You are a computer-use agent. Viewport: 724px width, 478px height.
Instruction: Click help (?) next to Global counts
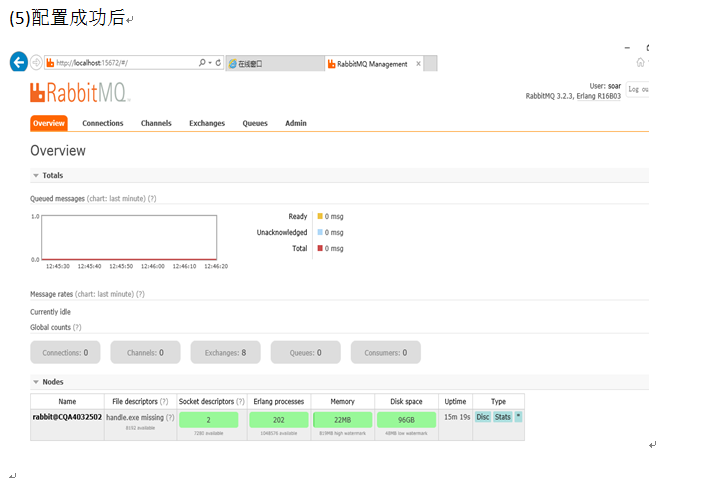(77, 327)
